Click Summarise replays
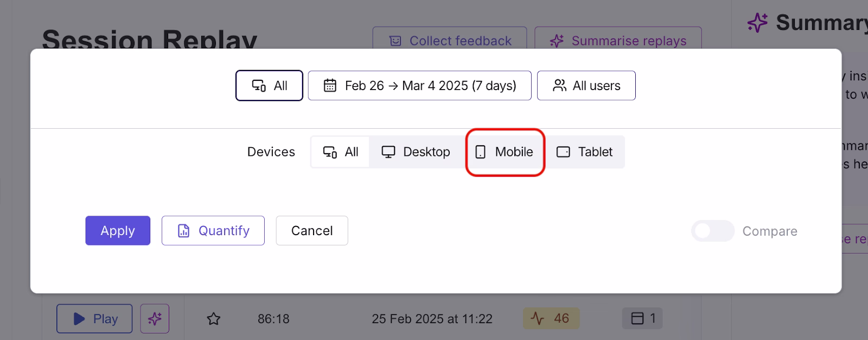The width and height of the screenshot is (868, 340). tap(618, 41)
